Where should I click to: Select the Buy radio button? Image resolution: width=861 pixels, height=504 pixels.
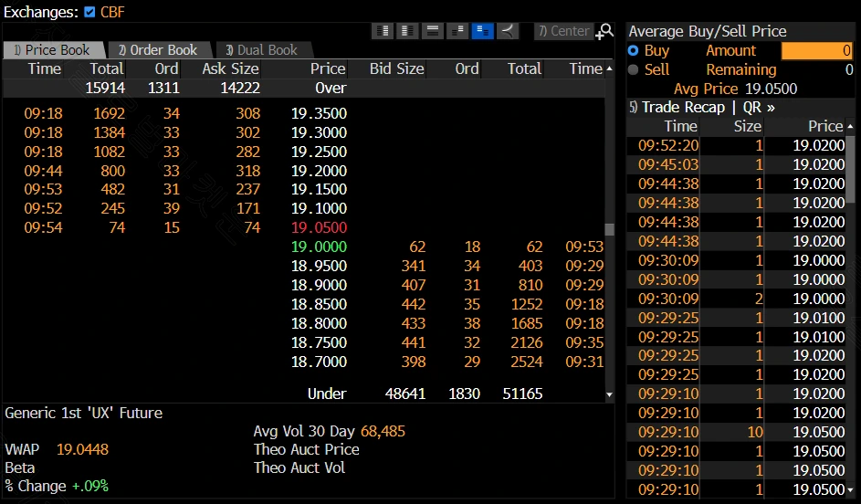(633, 50)
